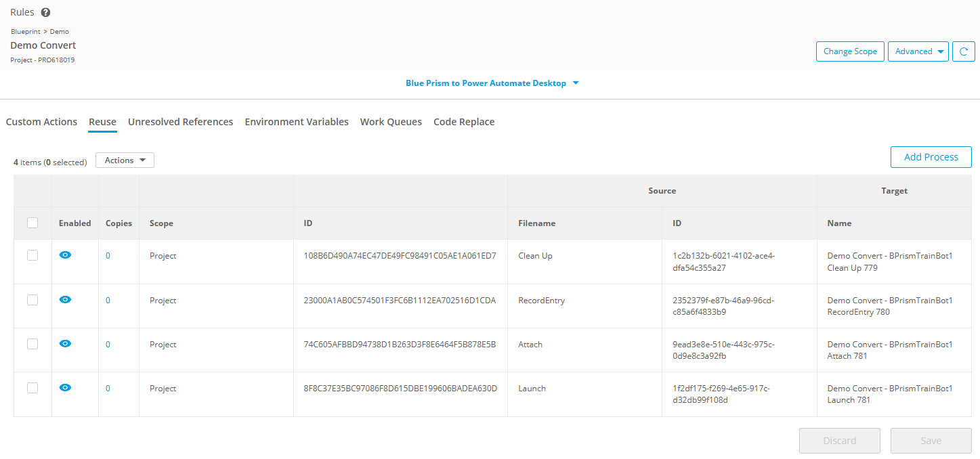Select the Reuse tab
This screenshot has height=459, width=980.
[x=102, y=122]
